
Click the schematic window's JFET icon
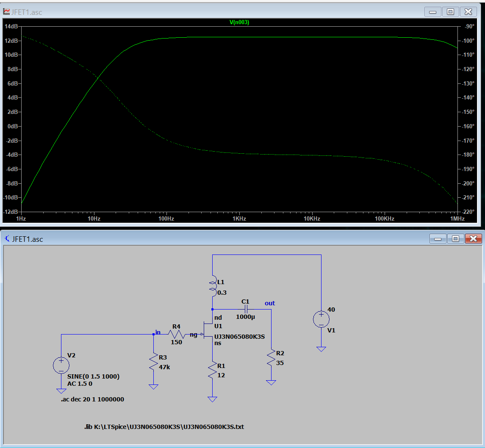(7, 239)
